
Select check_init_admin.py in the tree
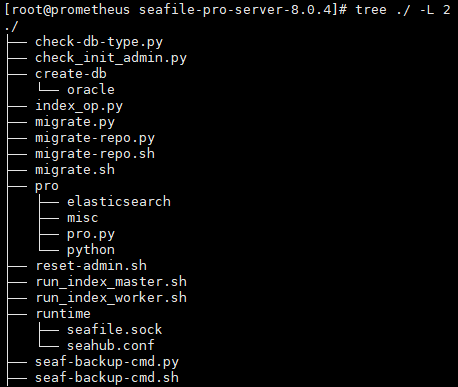(111, 58)
